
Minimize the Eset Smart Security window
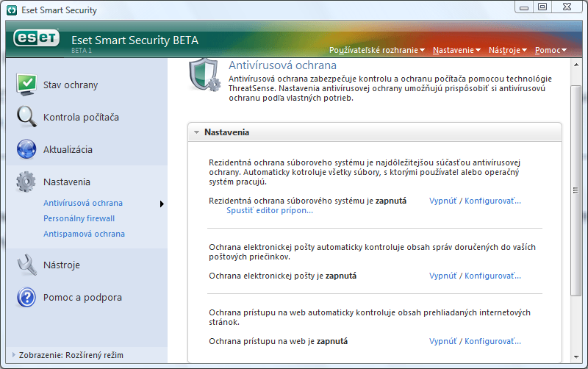point(524,7)
